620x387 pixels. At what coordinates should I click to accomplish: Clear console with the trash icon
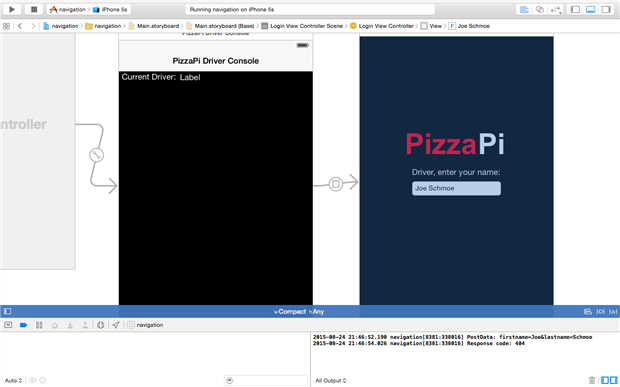coord(592,380)
